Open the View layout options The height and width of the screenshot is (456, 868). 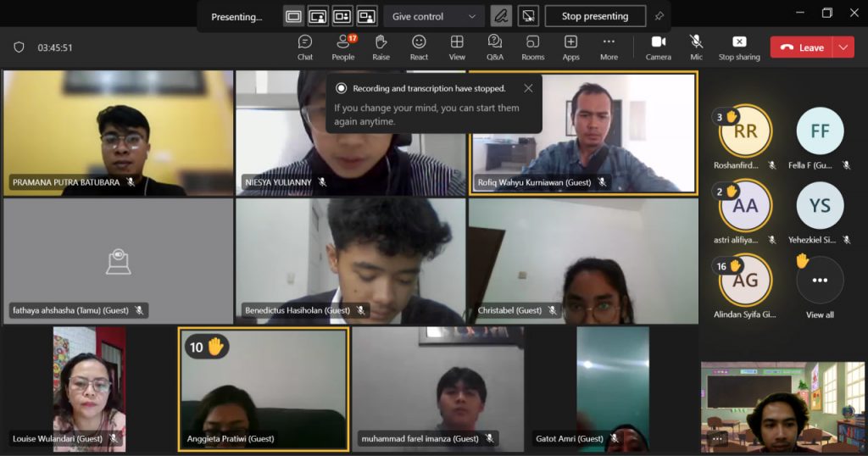coord(457,47)
